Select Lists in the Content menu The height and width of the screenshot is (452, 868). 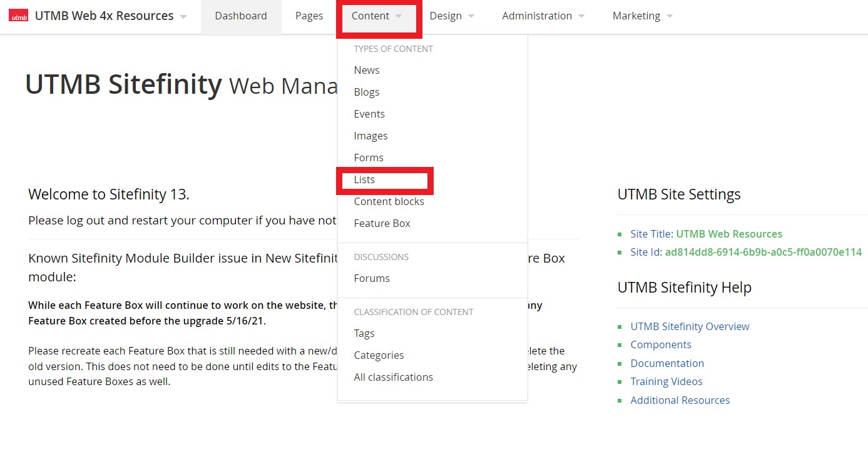[364, 179]
